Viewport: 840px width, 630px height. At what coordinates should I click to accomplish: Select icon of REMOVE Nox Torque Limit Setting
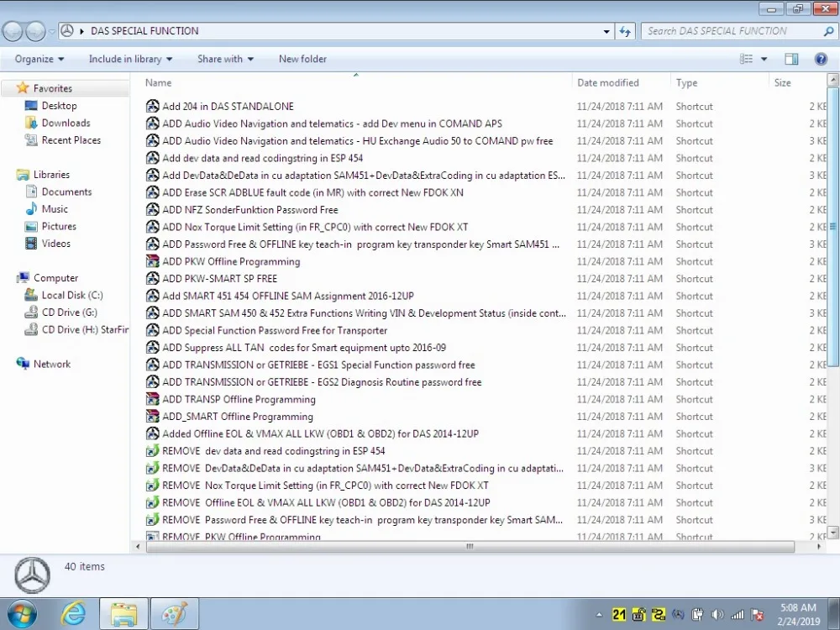click(x=153, y=485)
